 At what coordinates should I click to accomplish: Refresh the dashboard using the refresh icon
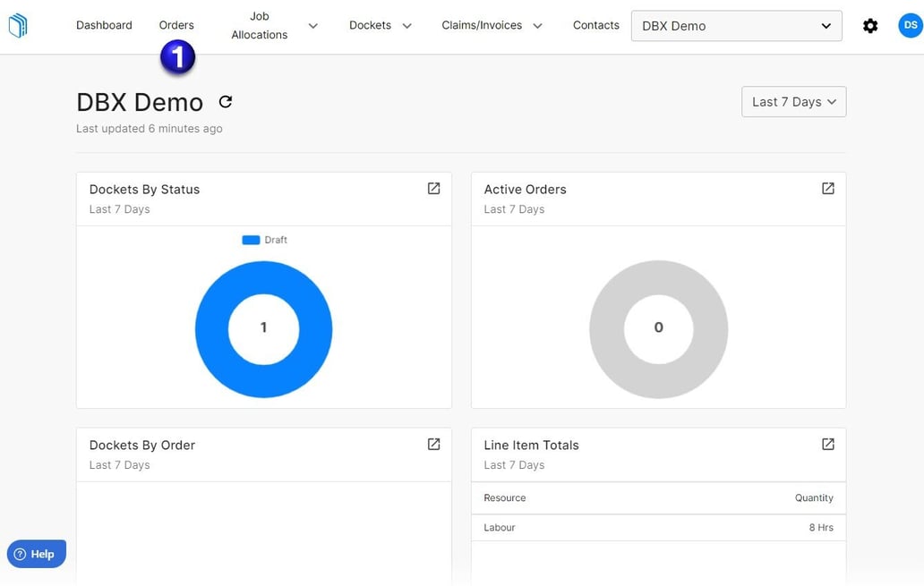pos(225,102)
